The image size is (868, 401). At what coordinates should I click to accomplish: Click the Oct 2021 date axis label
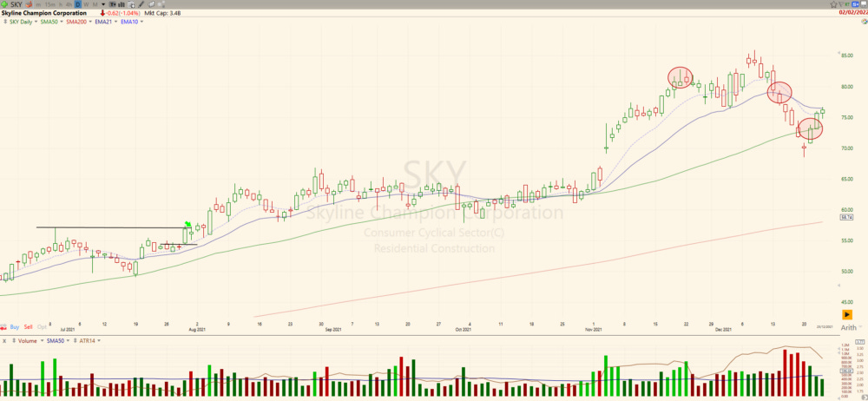point(464,330)
